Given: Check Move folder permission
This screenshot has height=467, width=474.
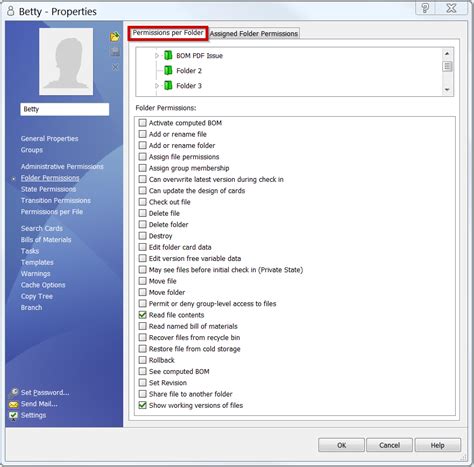Looking at the screenshot, I should tap(143, 292).
